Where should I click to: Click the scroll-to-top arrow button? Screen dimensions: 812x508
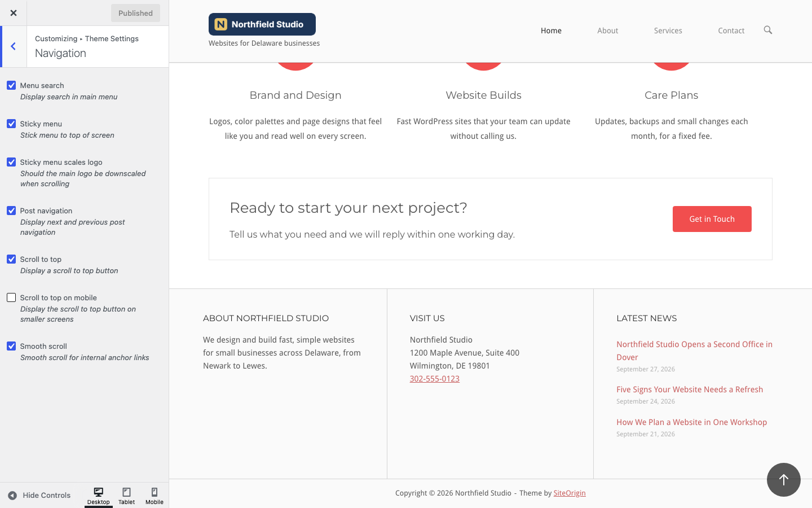784,480
